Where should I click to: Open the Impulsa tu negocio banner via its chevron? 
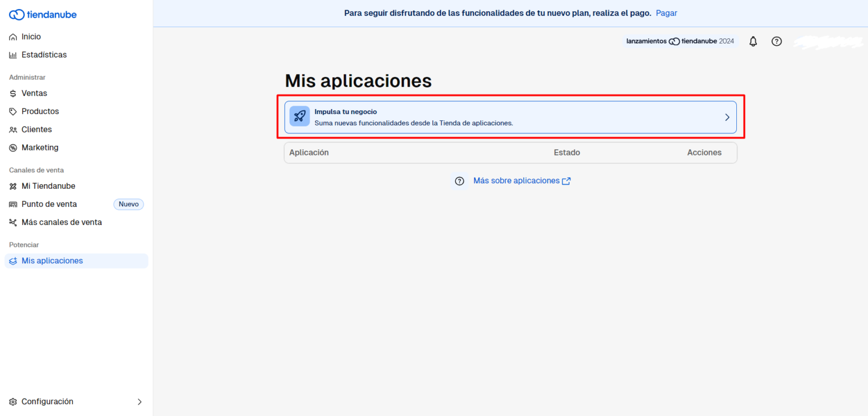(x=727, y=117)
